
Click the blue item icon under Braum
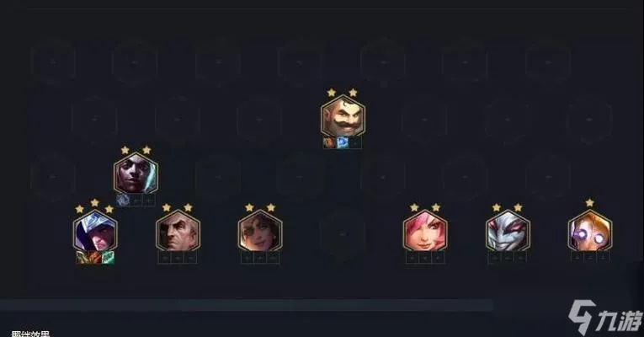[342, 142]
